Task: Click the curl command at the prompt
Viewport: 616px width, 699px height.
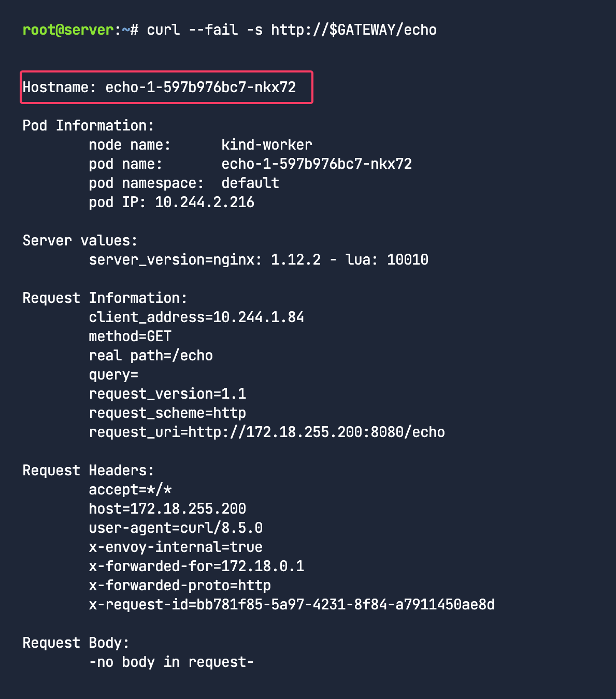Action: pos(291,30)
